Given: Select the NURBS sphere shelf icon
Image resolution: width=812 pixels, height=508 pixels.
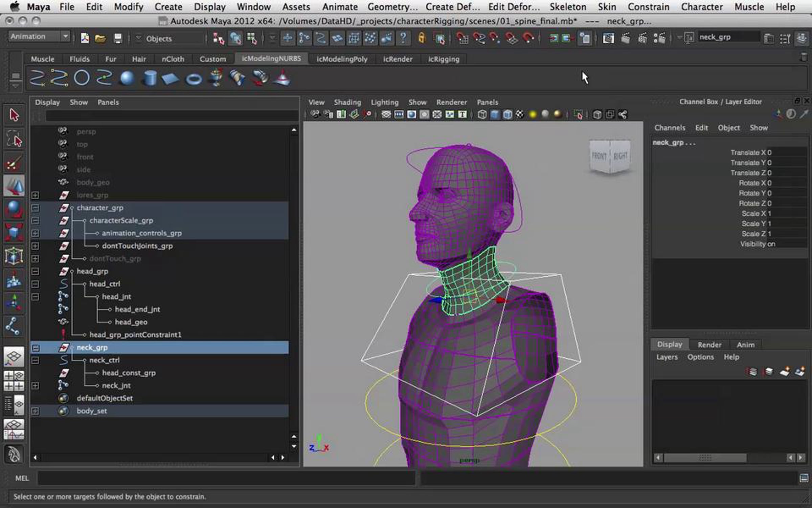Looking at the screenshot, I should [x=127, y=78].
